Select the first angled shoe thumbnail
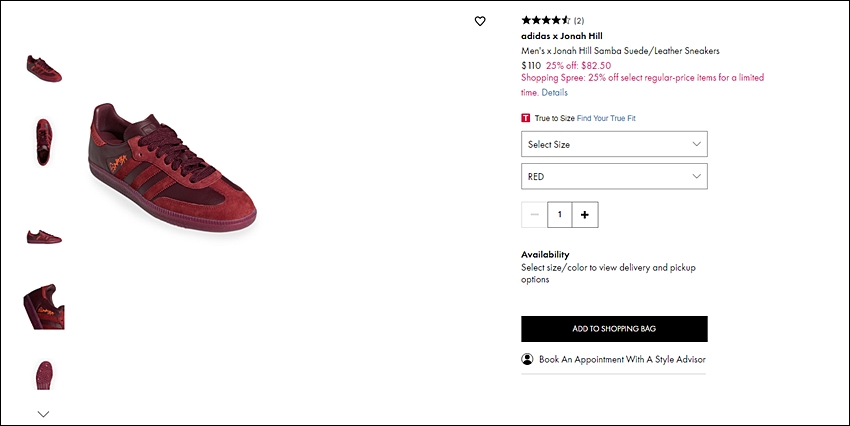Screen dimensions: 850x426 (x=44, y=69)
